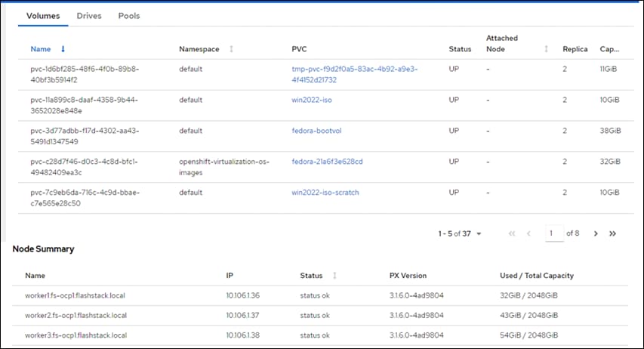The image size is (644, 349).
Task: Click IP address 10.106.1.36
Action: coord(243,295)
